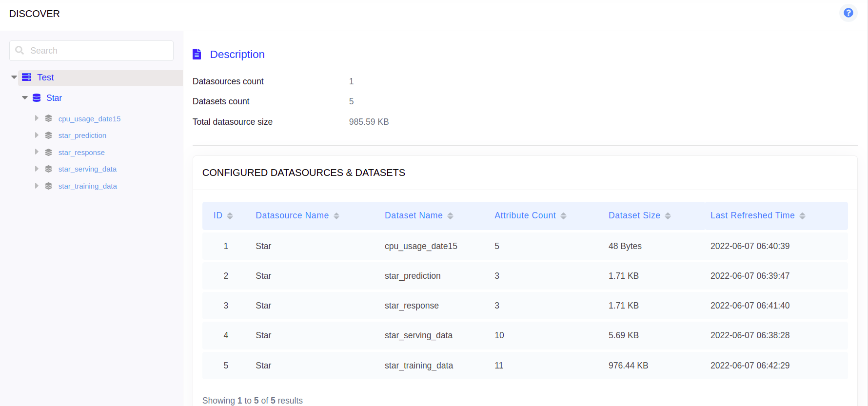Expand the star_training_data dataset node
The width and height of the screenshot is (868, 406).
coord(37,186)
